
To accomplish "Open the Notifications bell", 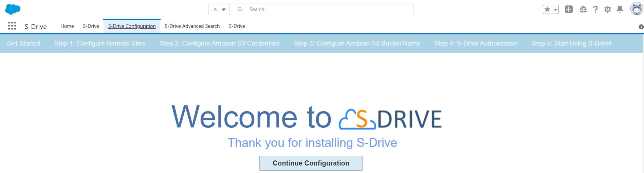I will click(x=620, y=9).
